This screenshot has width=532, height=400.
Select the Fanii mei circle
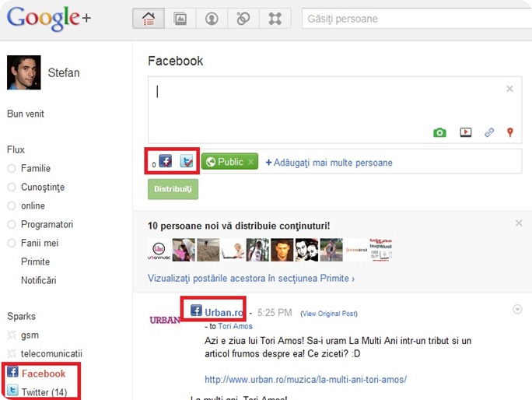[40, 243]
